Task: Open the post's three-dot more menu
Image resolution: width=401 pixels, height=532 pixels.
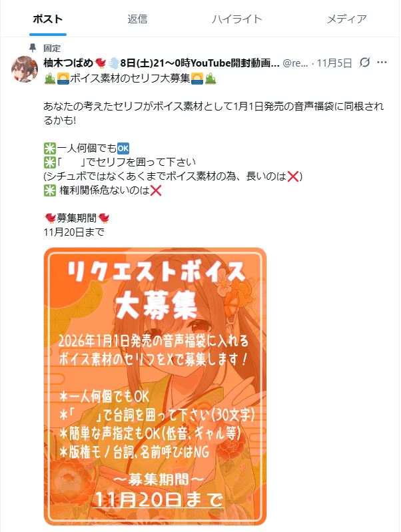Action: click(382, 63)
